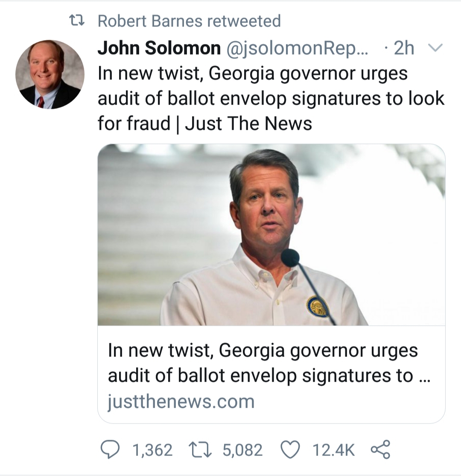This screenshot has width=461, height=476.
Task: Open the article preview photo
Action: coord(271,235)
